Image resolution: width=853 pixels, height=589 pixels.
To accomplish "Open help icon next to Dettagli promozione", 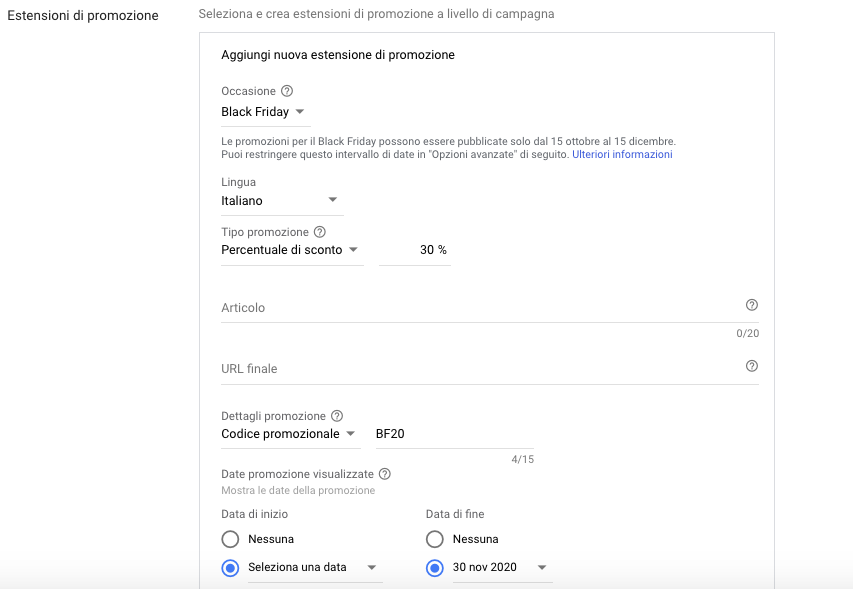I will pyautogui.click(x=337, y=416).
